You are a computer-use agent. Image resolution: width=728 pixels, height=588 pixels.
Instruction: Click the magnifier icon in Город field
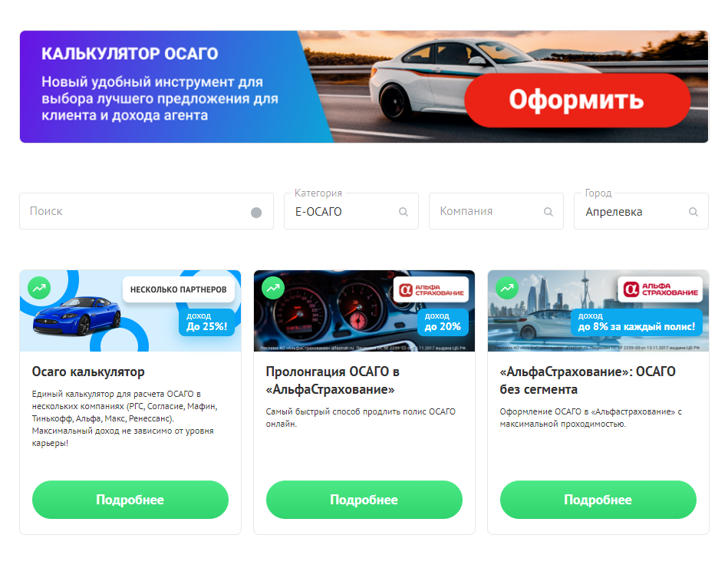tap(693, 212)
